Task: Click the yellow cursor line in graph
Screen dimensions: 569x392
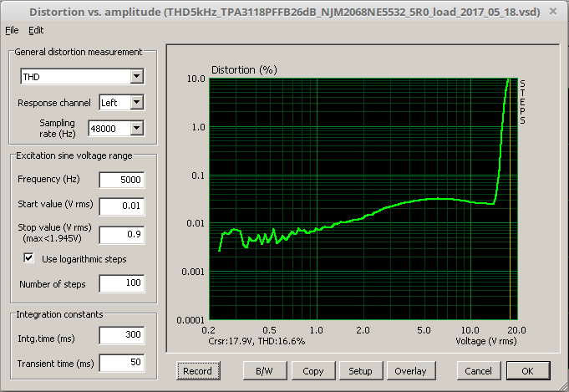Action: [x=510, y=209]
